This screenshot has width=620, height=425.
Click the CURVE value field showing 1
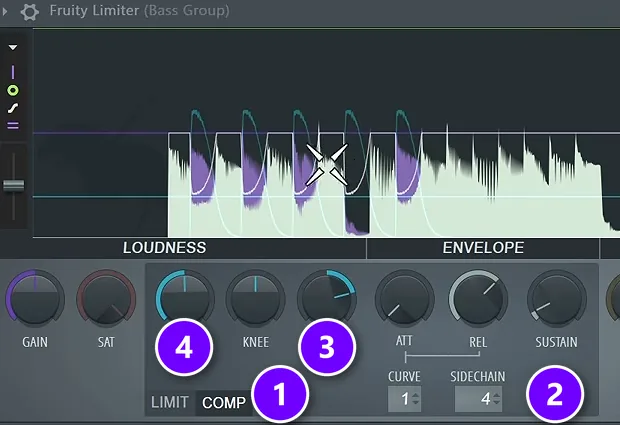click(404, 399)
